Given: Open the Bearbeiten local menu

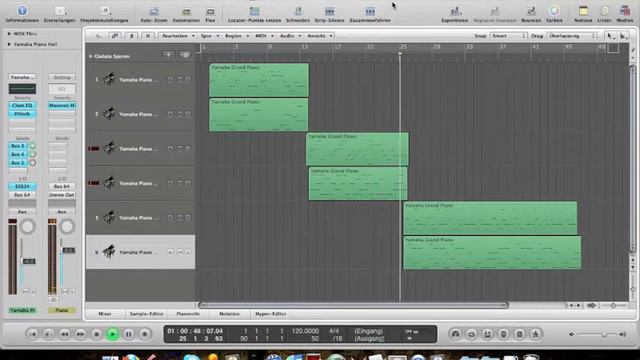Looking at the screenshot, I should pyautogui.click(x=177, y=36).
